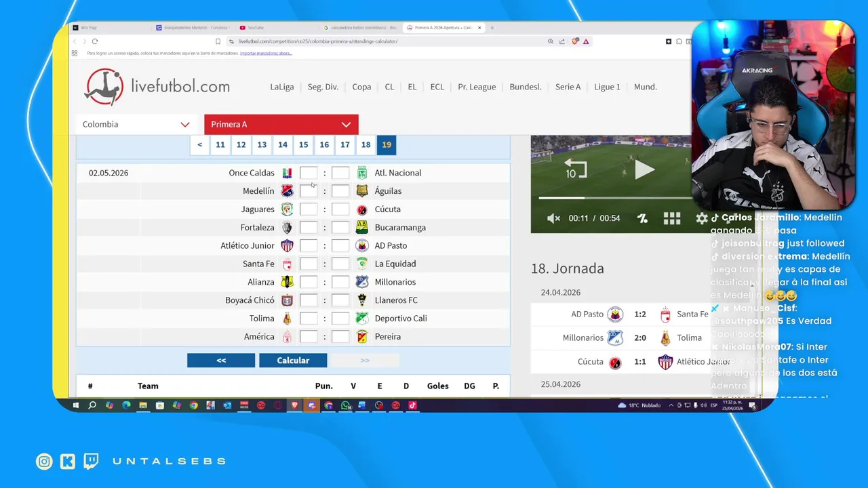This screenshot has height=488, width=868.
Task: Click the Calcular button
Action: pyautogui.click(x=293, y=361)
